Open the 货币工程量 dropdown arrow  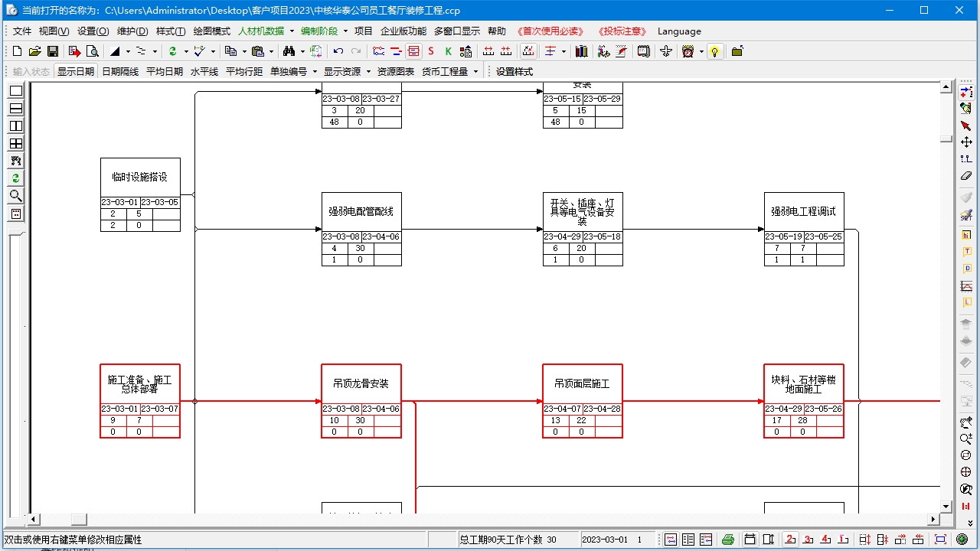pyautogui.click(x=475, y=71)
